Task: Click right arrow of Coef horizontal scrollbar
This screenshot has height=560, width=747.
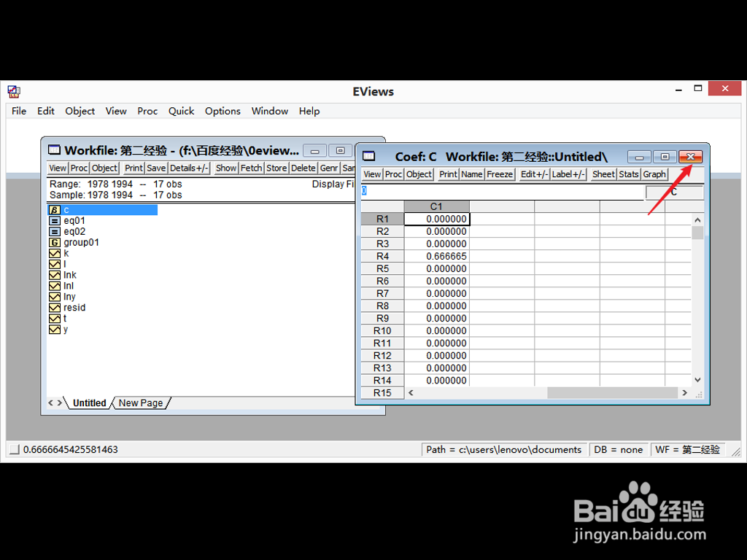Action: [x=684, y=393]
